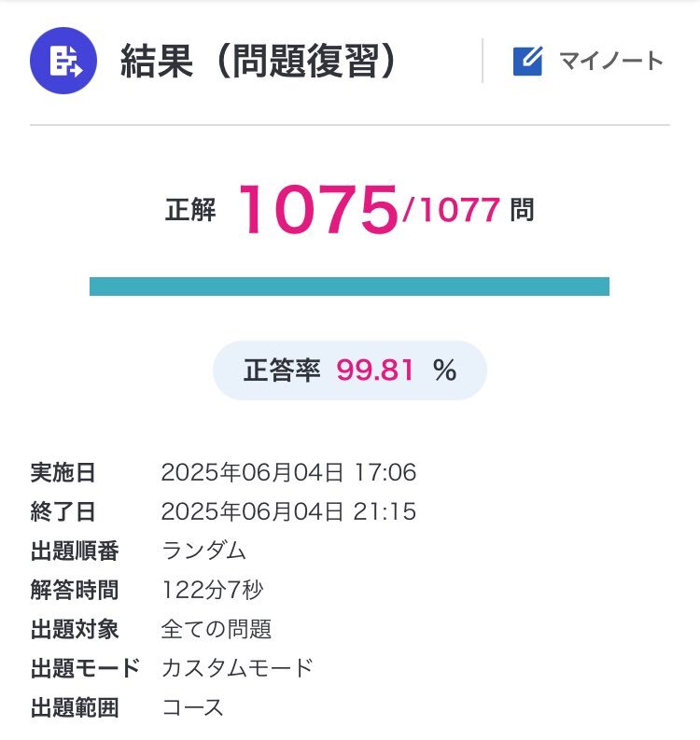Open the マイノート link text
The image size is (700, 740).
click(x=611, y=61)
